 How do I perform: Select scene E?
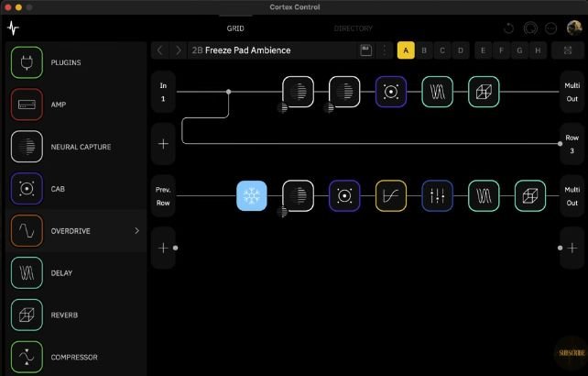point(483,50)
